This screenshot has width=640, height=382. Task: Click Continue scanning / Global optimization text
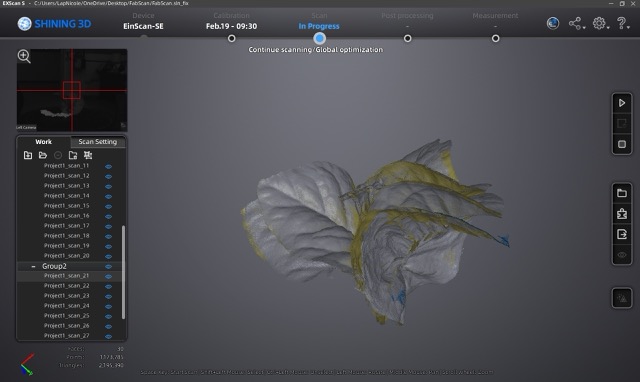316,49
